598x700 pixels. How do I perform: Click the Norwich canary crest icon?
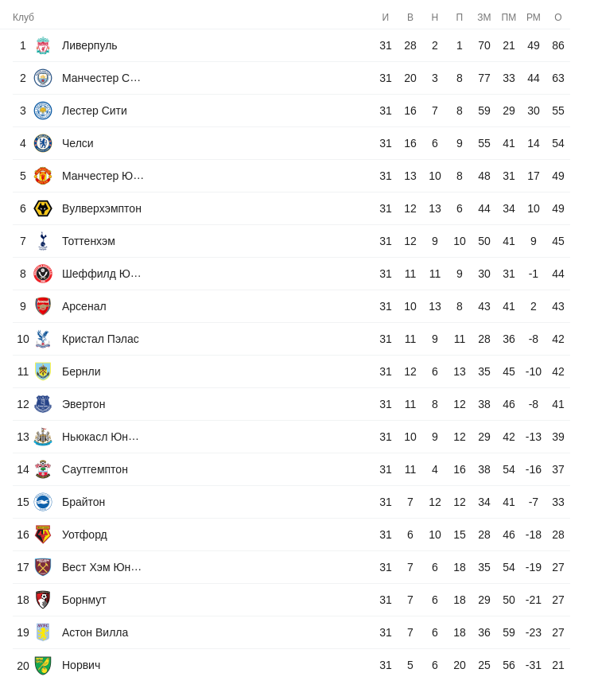tap(43, 665)
